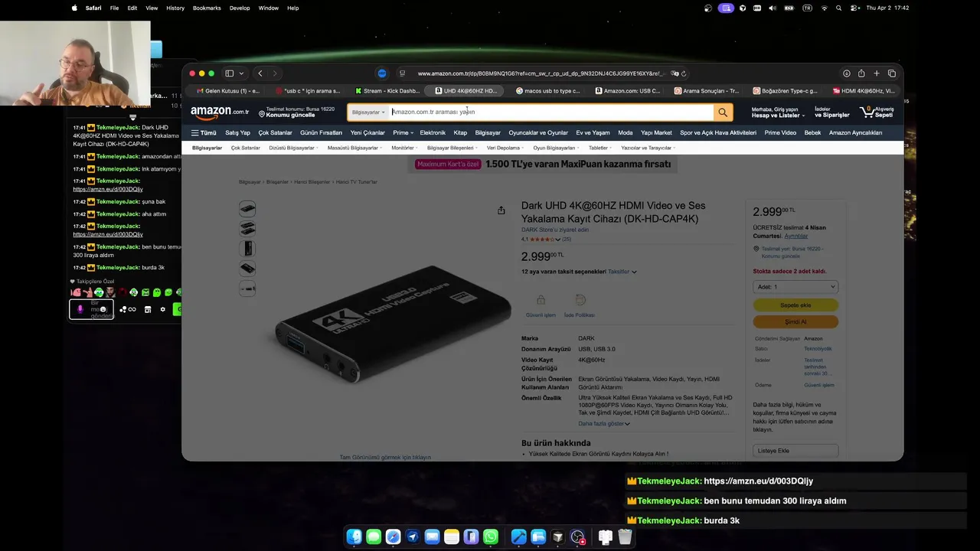
Task: Open Spotlight search in menu bar
Action: (839, 8)
